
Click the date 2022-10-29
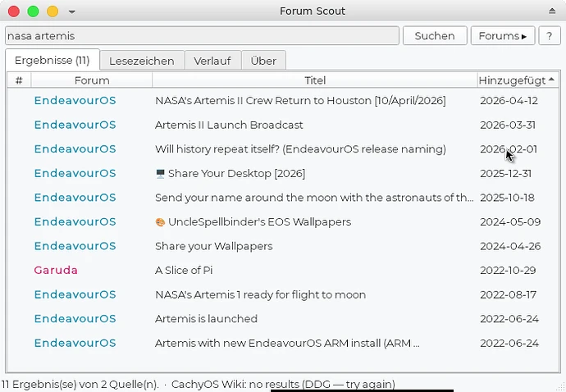pyautogui.click(x=508, y=270)
